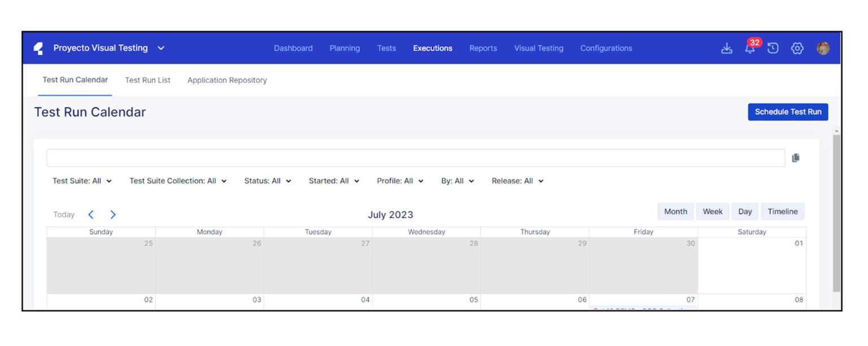Click the Friday column header
The height and width of the screenshot is (346, 868).
click(x=643, y=232)
